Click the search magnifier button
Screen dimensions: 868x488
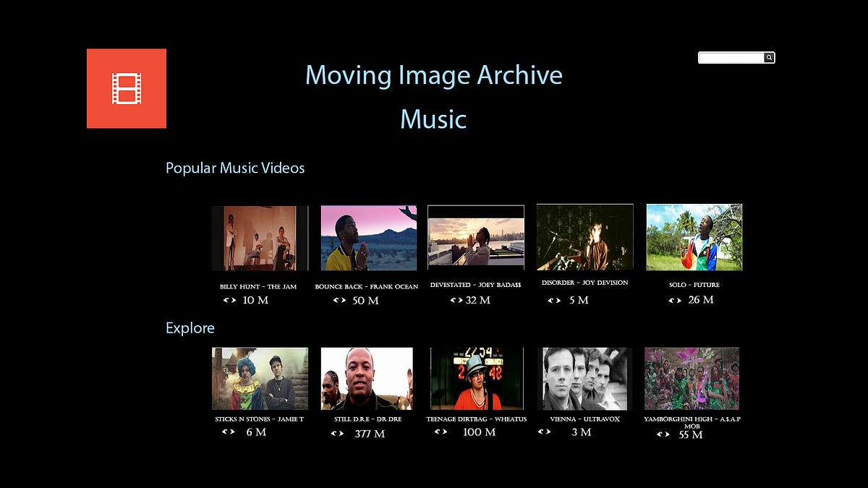point(770,58)
